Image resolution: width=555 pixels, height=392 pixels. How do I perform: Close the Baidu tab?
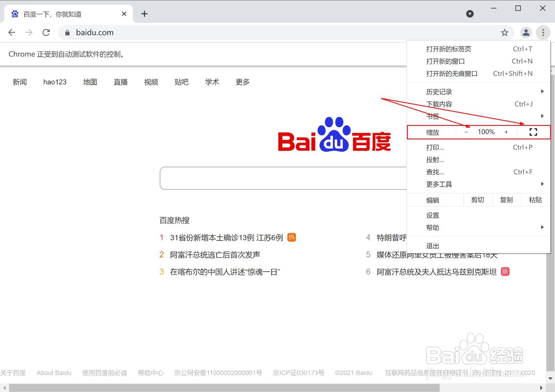point(124,14)
